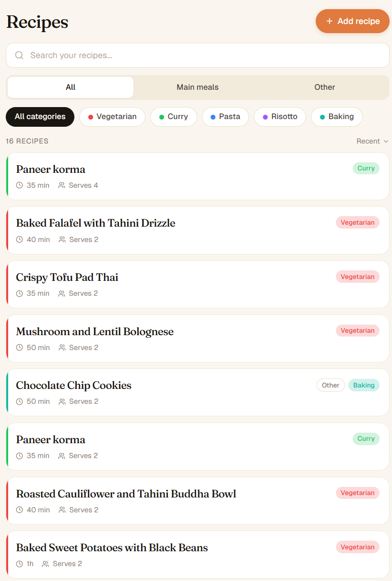Switch to the Main meals tab
This screenshot has height=581, width=392.
198,87
